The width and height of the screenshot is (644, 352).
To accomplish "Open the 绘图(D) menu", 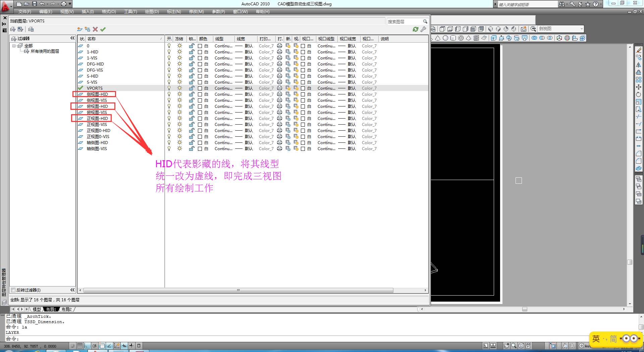I will [x=152, y=12].
